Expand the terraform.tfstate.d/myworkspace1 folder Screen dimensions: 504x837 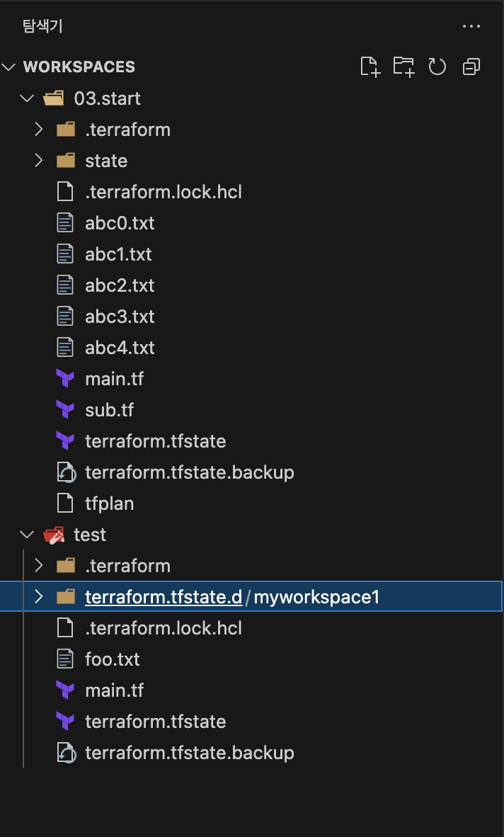tap(38, 596)
